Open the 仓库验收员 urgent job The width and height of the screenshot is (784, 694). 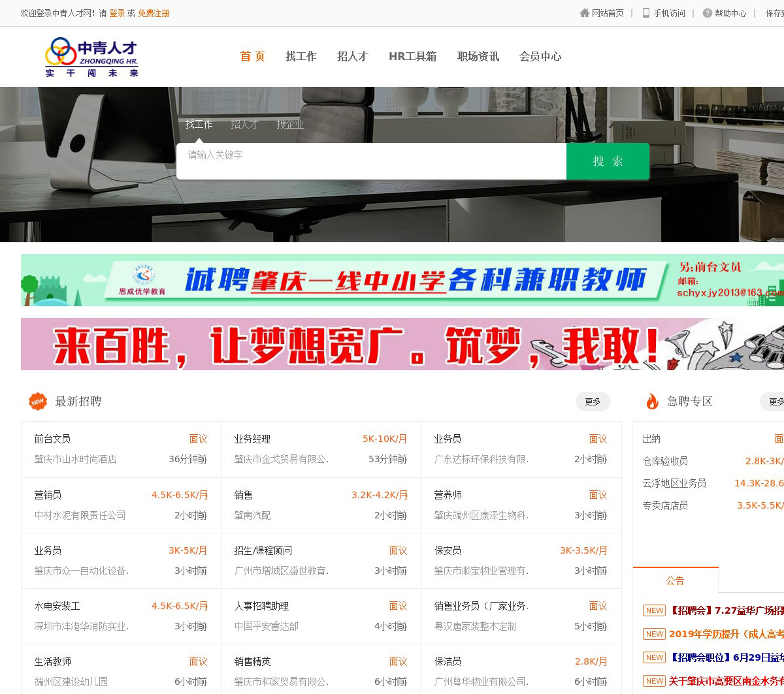665,461
